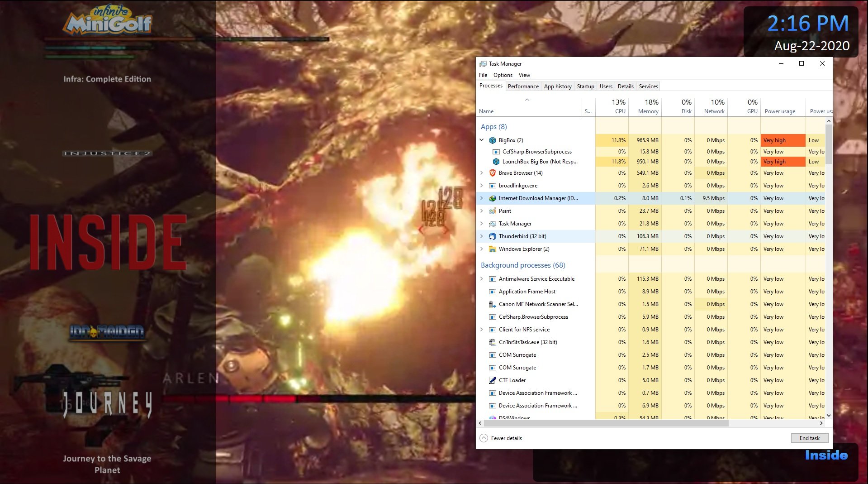Open the View menu

[x=524, y=75]
